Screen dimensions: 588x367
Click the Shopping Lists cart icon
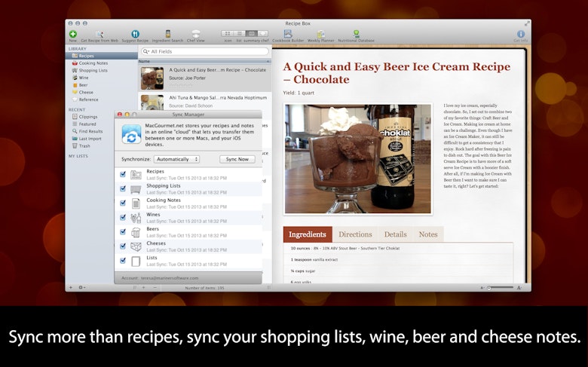coord(136,189)
